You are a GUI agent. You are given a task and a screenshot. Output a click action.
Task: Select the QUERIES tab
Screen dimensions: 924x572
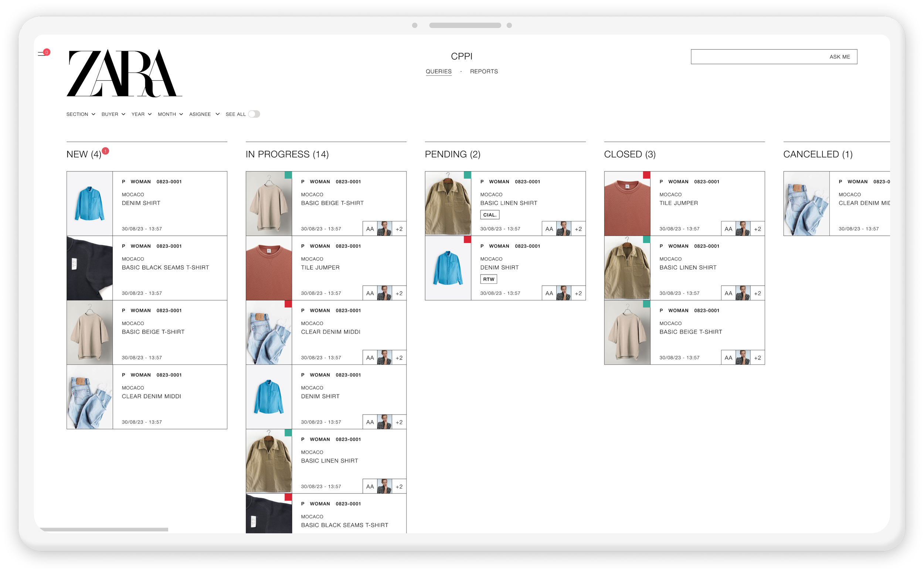pyautogui.click(x=438, y=72)
